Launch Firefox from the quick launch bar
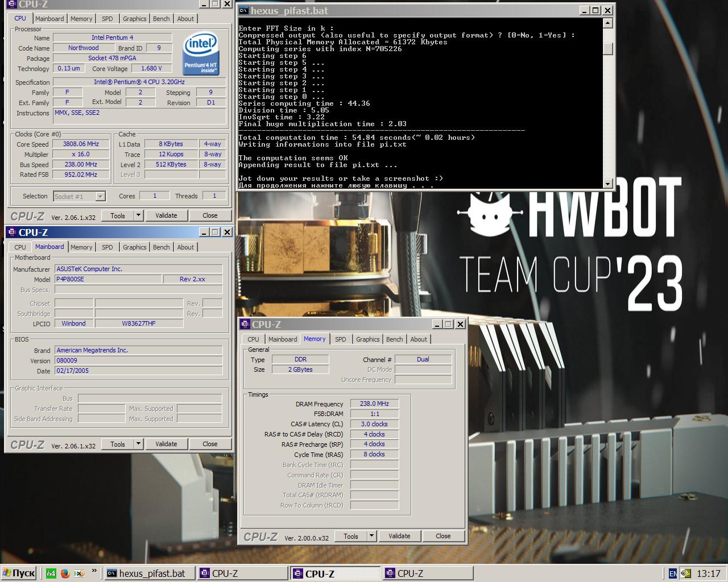The height and width of the screenshot is (582, 728). [65, 573]
